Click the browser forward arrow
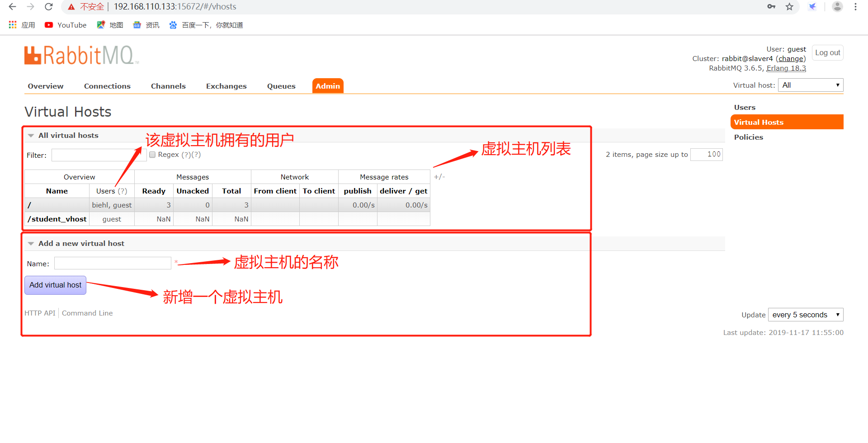The height and width of the screenshot is (443, 868). [x=30, y=7]
